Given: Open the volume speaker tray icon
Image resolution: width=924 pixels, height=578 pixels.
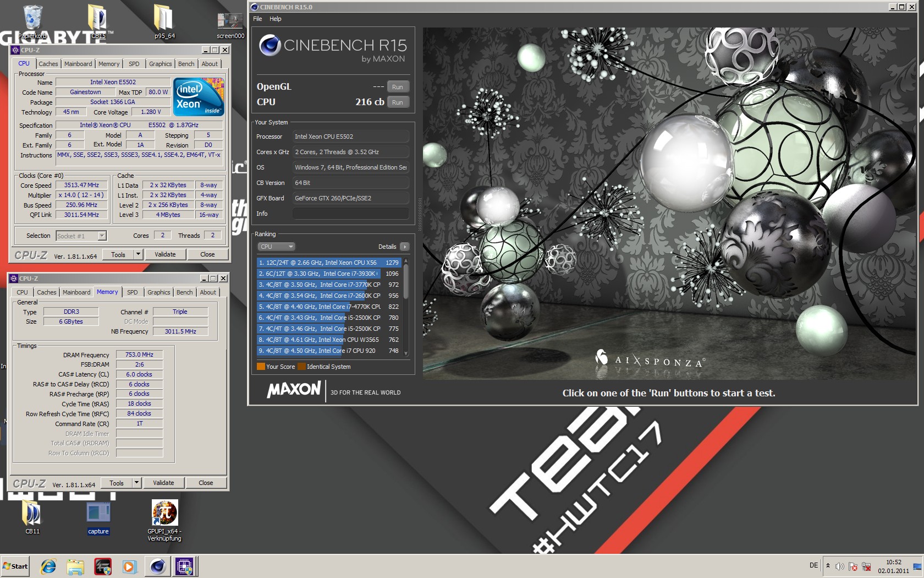Looking at the screenshot, I should click(839, 566).
